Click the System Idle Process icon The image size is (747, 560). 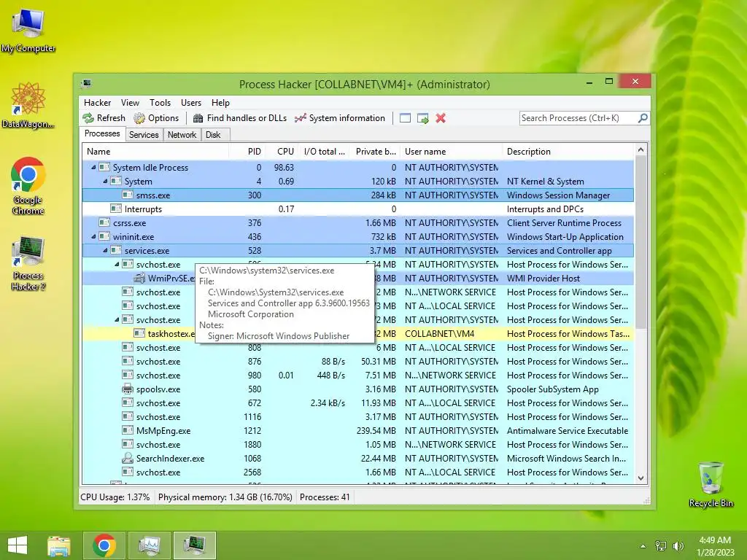[x=104, y=167]
